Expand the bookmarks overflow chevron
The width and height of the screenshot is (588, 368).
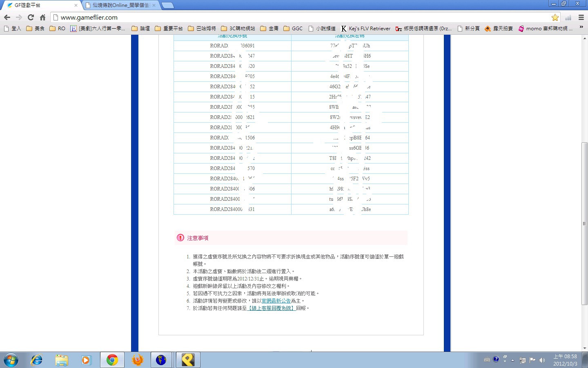581,27
